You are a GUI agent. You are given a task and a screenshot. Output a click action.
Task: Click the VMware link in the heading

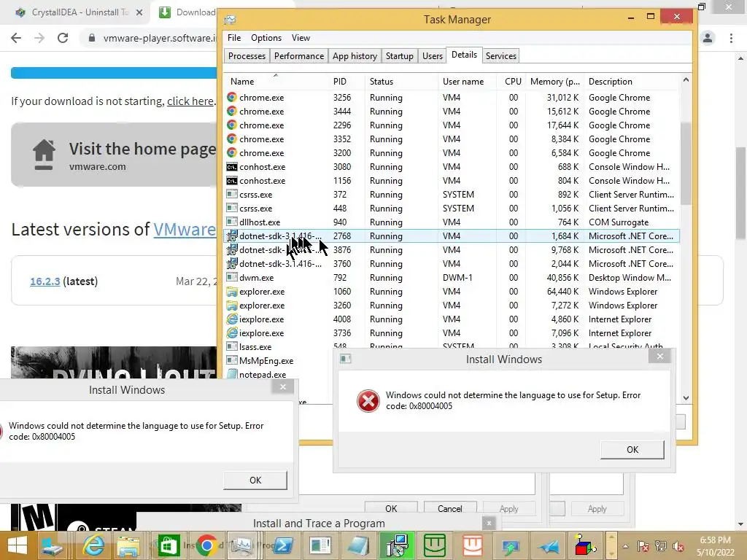185,230
